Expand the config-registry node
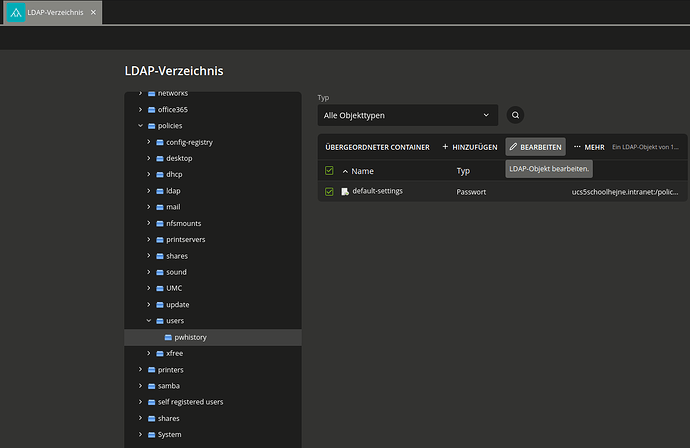Screen dimensions: 690x448 click(x=149, y=142)
